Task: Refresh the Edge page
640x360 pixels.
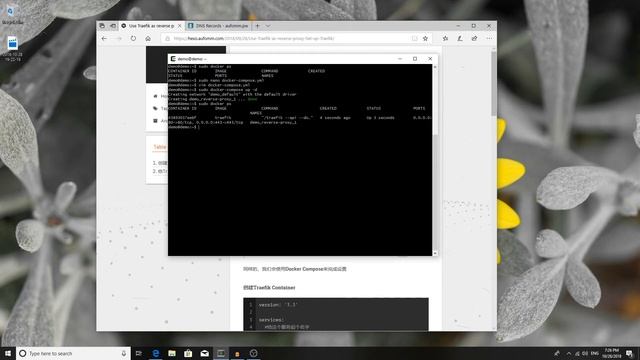Action: [x=133, y=38]
